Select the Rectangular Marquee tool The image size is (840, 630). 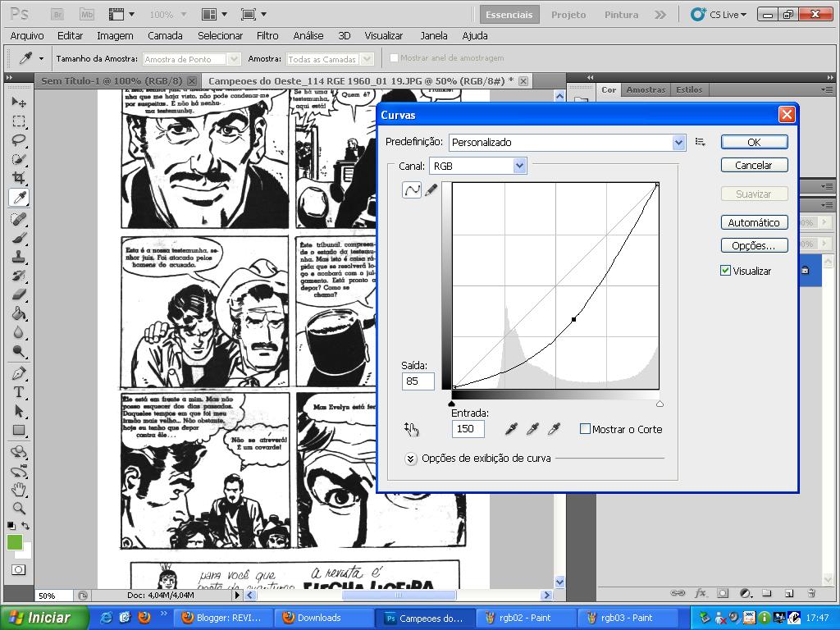[19, 121]
